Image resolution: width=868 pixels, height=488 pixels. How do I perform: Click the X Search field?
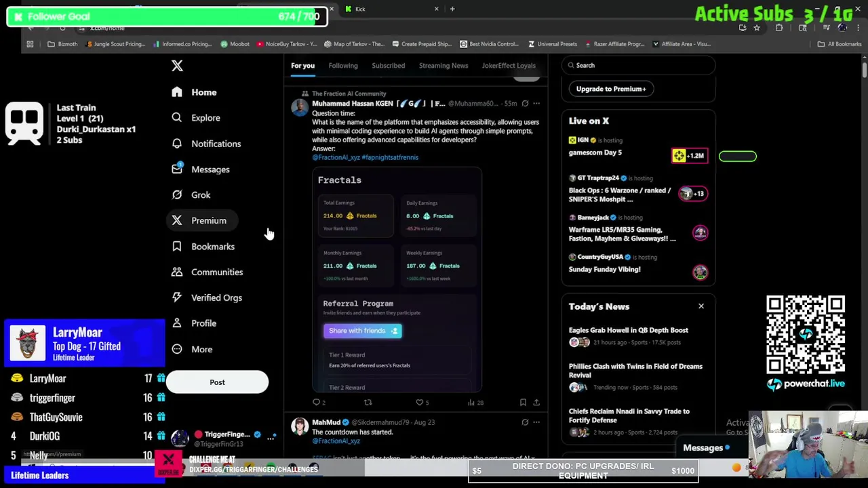pyautogui.click(x=639, y=66)
